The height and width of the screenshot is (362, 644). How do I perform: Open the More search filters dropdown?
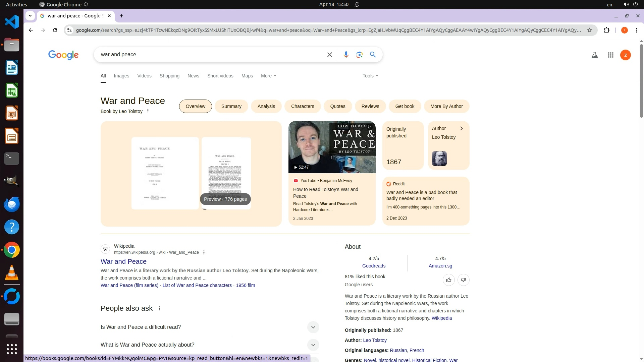[x=268, y=76]
